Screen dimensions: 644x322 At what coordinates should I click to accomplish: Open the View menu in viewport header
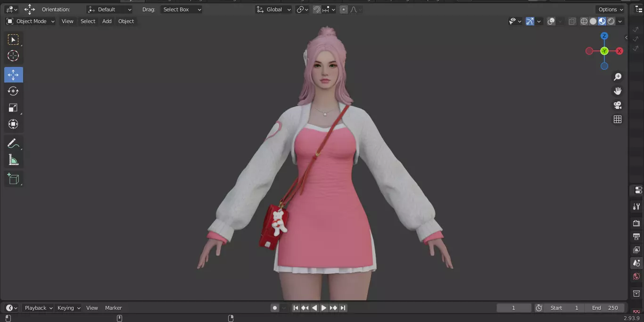coord(67,21)
